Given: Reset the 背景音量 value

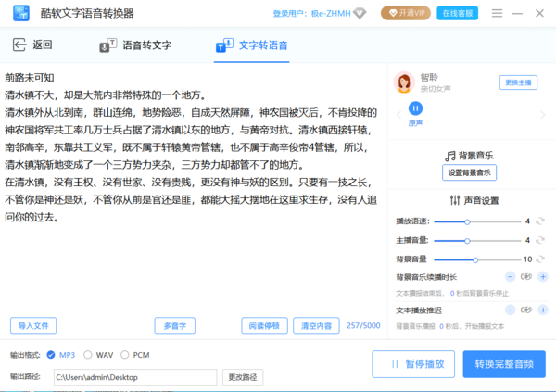Looking at the screenshot, I should click(x=540, y=259).
